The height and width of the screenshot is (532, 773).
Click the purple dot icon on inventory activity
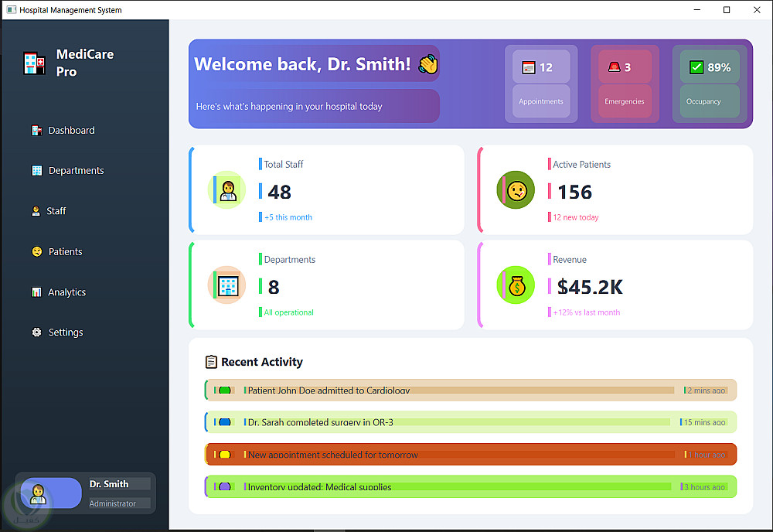point(224,486)
